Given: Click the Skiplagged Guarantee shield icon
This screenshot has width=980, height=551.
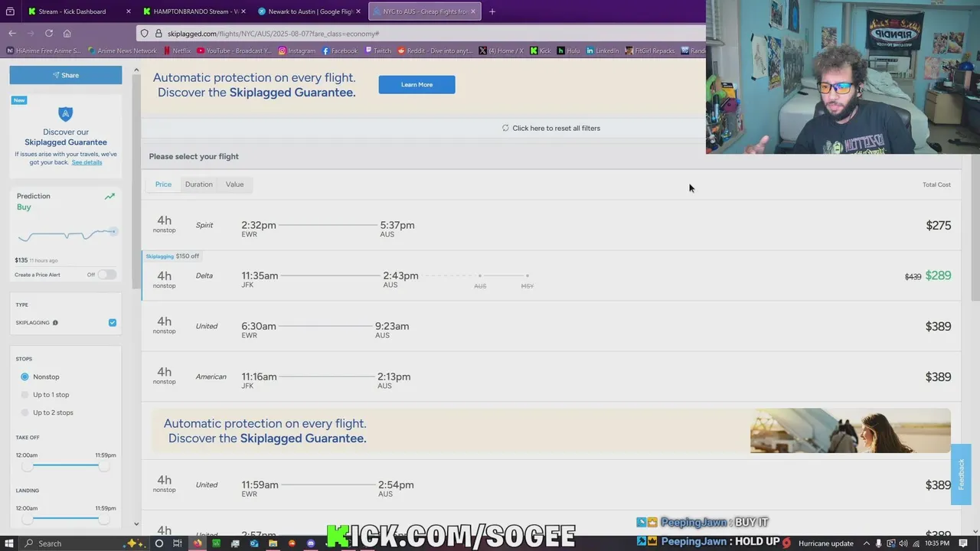Looking at the screenshot, I should pyautogui.click(x=65, y=114).
